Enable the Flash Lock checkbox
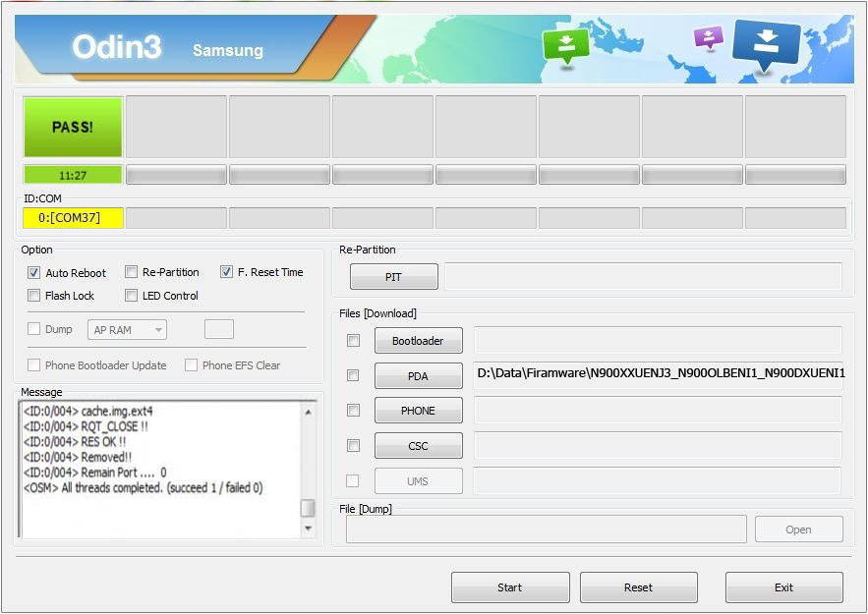This screenshot has height=614, width=868. pyautogui.click(x=33, y=296)
